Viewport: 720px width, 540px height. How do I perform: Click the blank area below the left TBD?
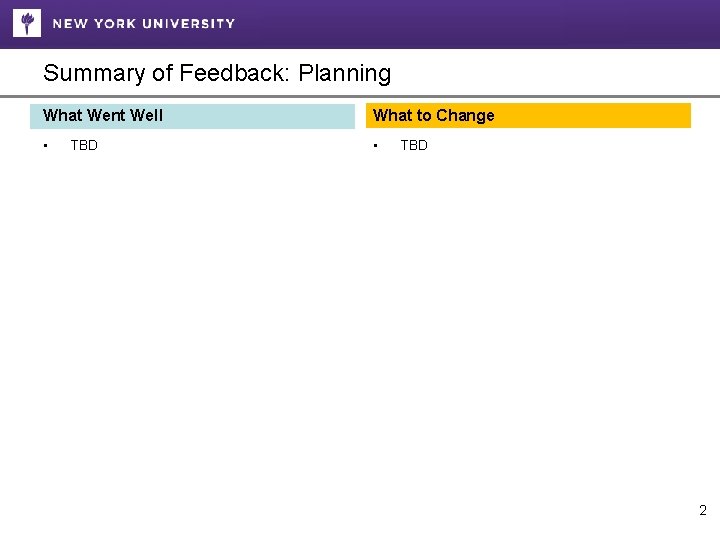(x=150, y=300)
